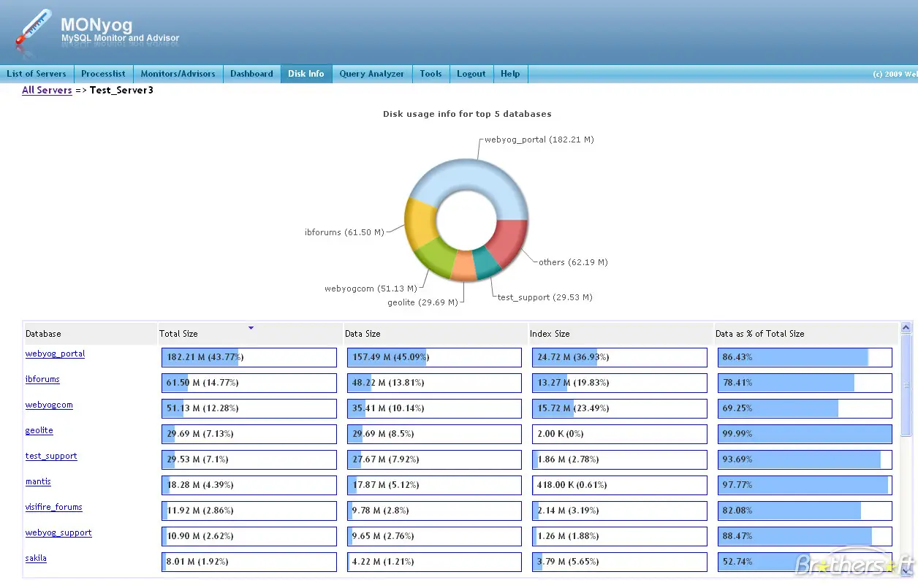Follow the All Servers breadcrumb link

(x=47, y=91)
